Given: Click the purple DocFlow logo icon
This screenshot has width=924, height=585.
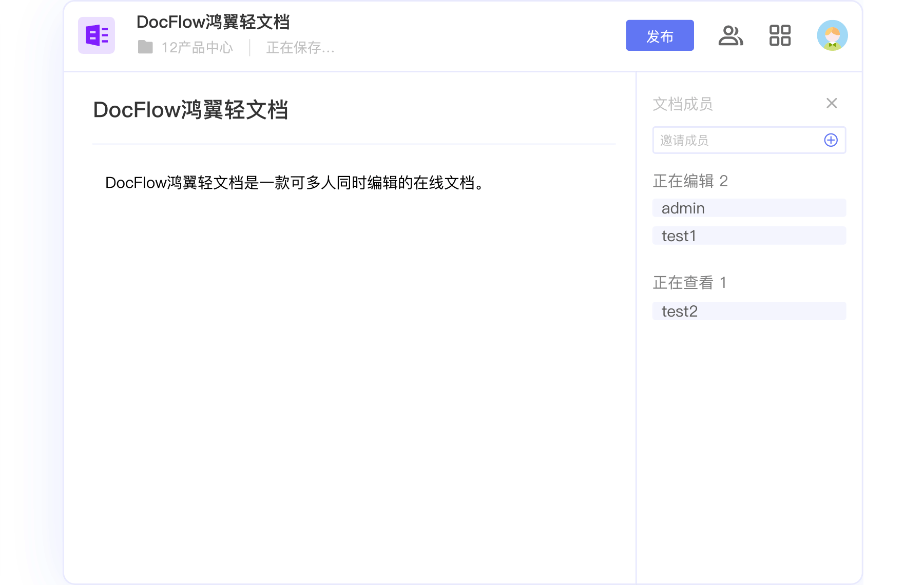Looking at the screenshot, I should pos(97,35).
